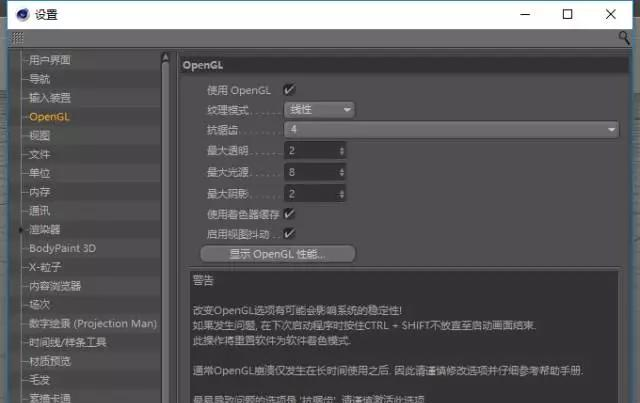Expand the 渲染器 tree node arrow
Image resolution: width=640 pixels, height=403 pixels.
tap(21, 230)
